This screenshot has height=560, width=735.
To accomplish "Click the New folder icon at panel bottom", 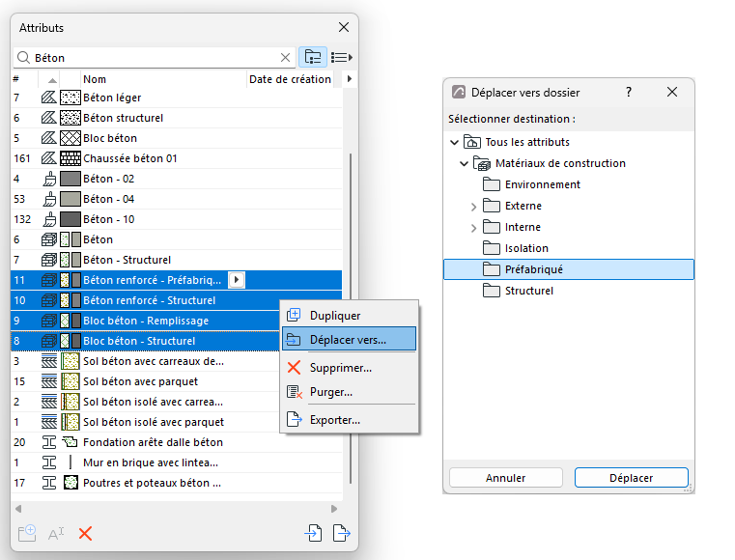I will [27, 533].
